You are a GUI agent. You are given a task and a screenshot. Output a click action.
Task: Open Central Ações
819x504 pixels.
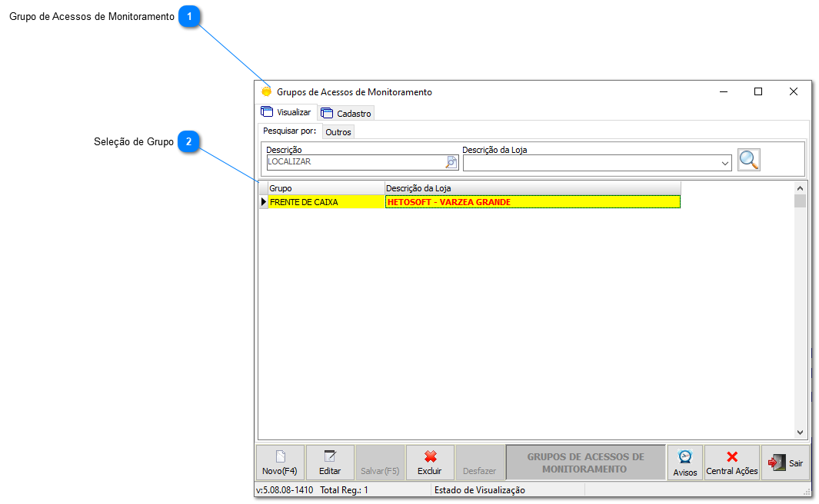[731, 463]
